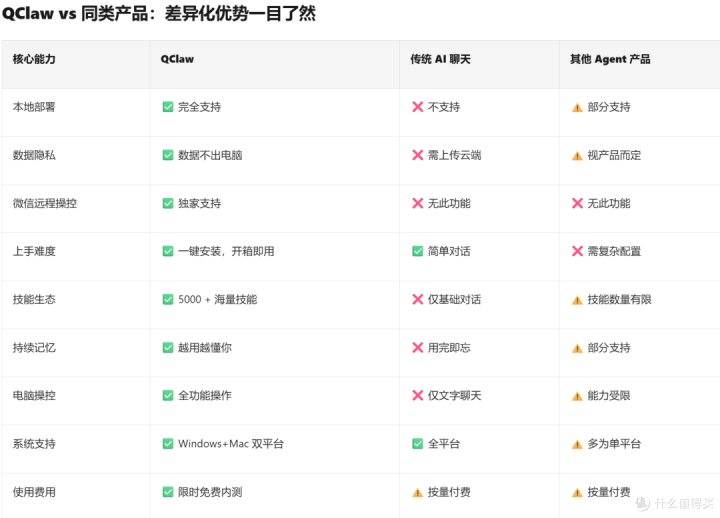Click the red X next to 用完即忘
Viewport: 720px width, 518px height.
(x=417, y=347)
